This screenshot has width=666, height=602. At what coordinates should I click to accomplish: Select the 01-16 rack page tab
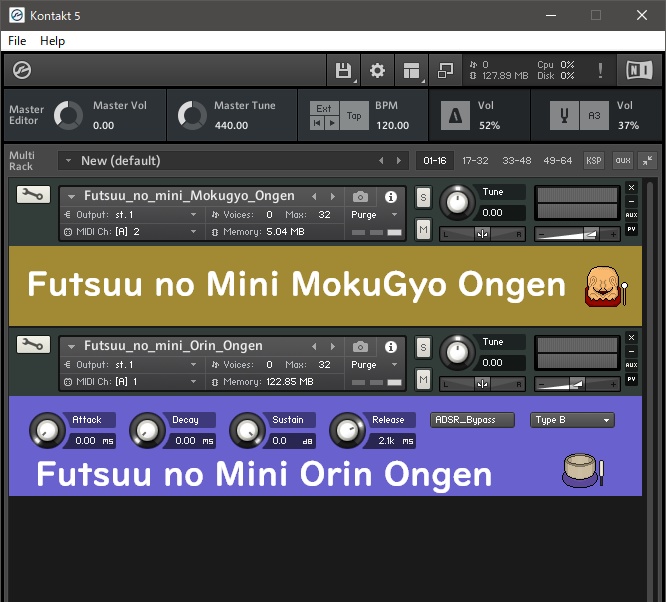435,161
